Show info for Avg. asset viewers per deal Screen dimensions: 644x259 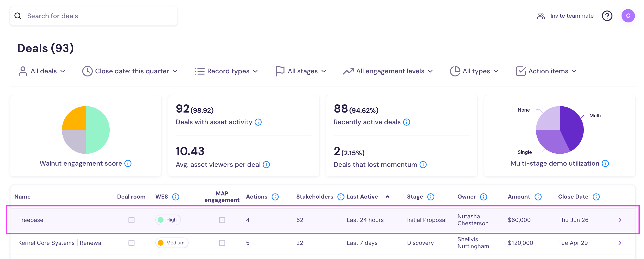coord(266,165)
